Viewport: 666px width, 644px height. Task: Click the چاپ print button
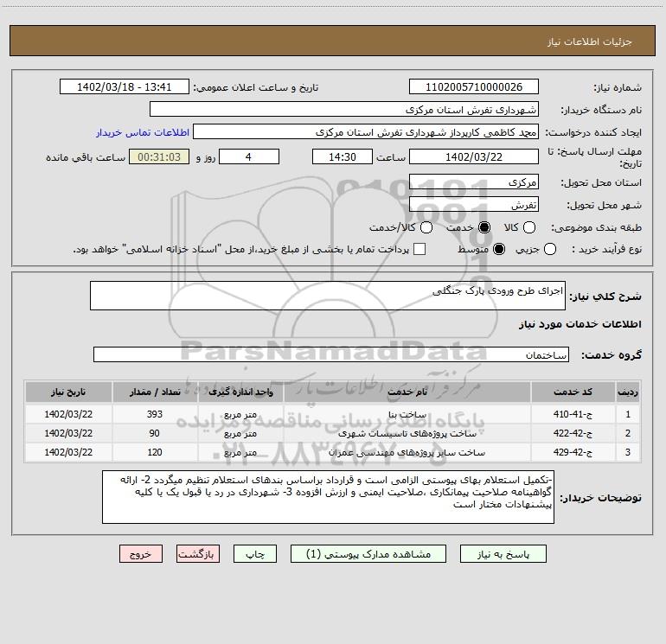(255, 554)
